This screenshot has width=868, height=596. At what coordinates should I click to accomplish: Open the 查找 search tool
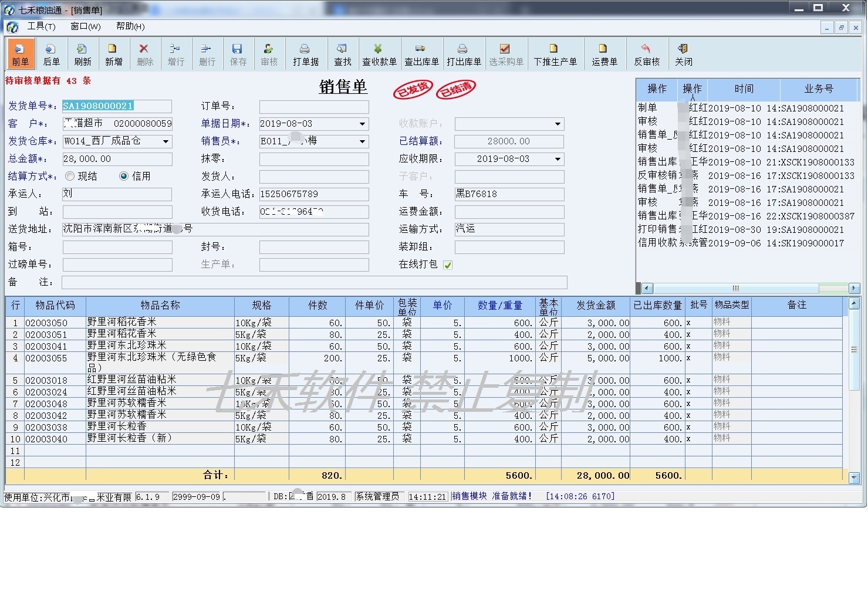click(342, 55)
